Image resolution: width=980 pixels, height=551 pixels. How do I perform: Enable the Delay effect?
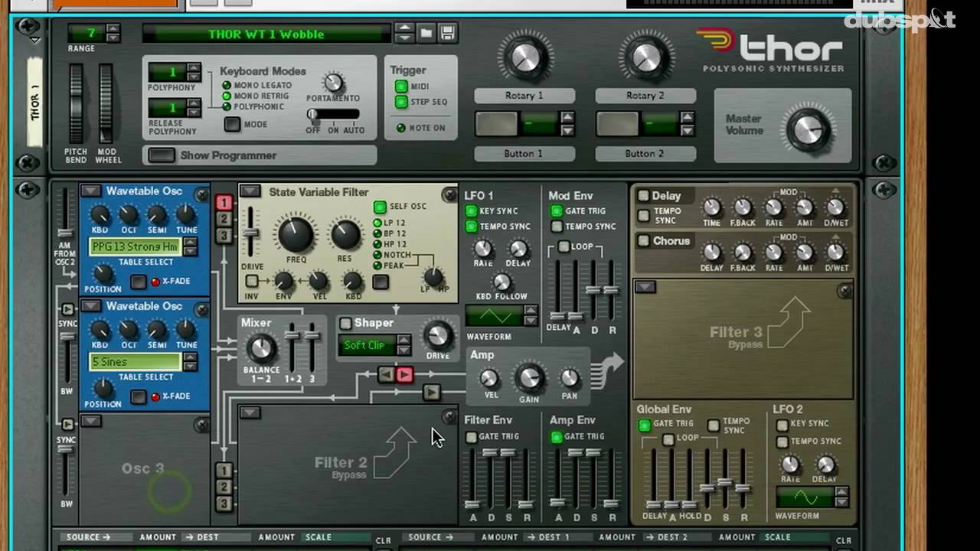(644, 196)
